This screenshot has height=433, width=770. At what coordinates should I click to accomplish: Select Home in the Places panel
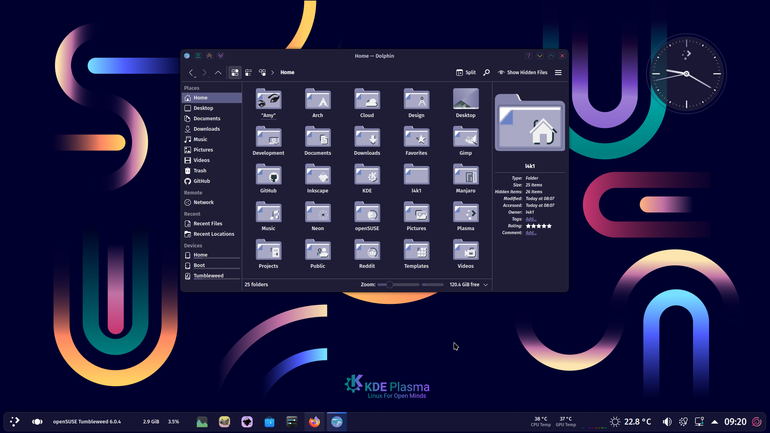pyautogui.click(x=212, y=98)
